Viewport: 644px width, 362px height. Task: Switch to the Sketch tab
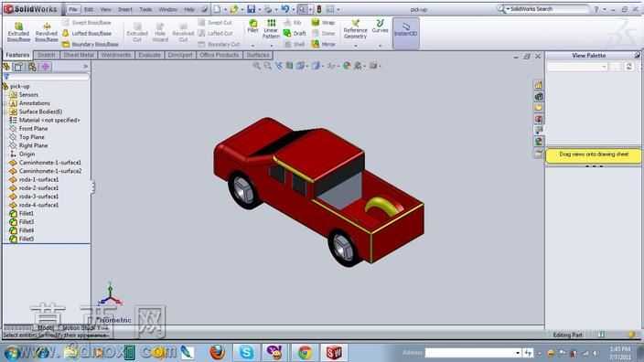tap(47, 55)
